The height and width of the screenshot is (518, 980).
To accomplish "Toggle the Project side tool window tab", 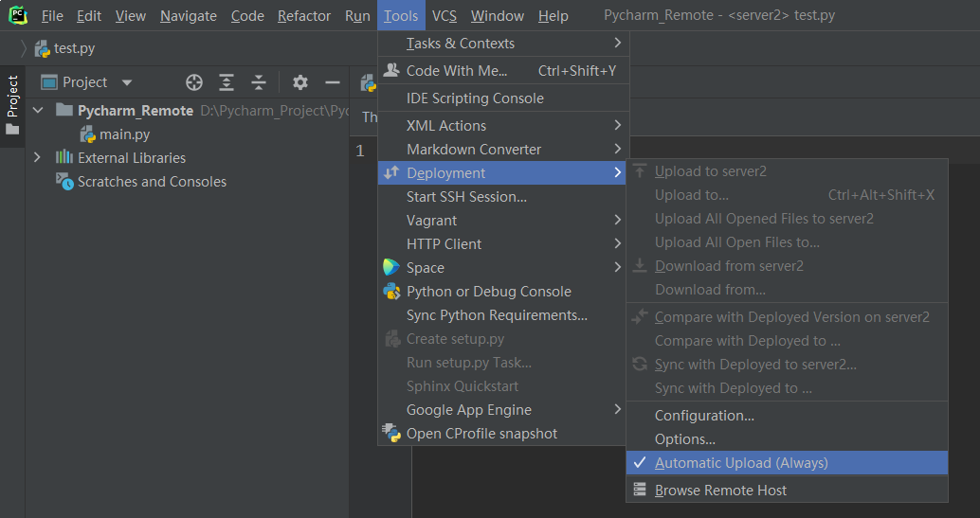I will 12,104.
